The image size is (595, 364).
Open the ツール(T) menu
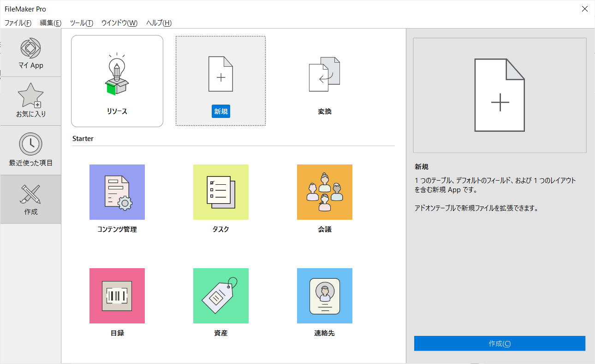coord(81,23)
